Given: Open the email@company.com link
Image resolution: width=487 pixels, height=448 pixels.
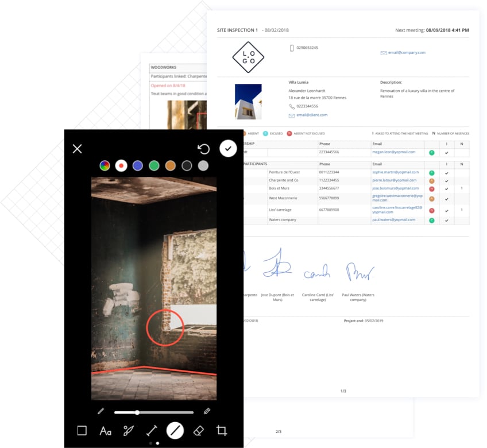Looking at the screenshot, I should 407,52.
